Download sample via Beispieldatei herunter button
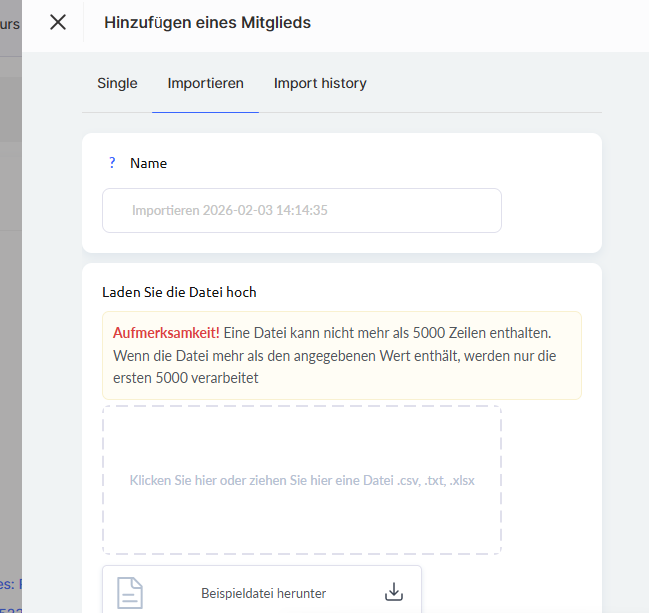 tap(262, 593)
